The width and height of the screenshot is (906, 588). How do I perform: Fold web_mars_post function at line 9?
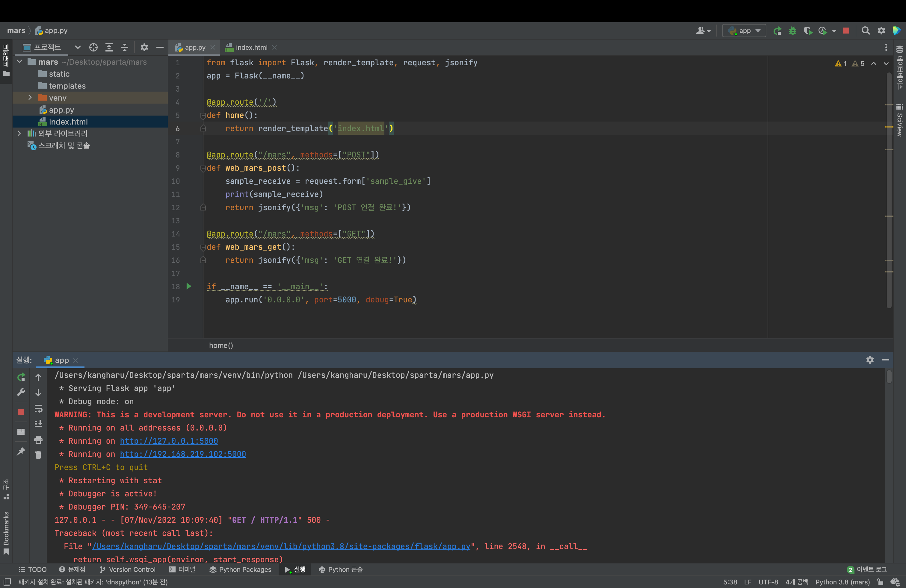[x=203, y=168]
